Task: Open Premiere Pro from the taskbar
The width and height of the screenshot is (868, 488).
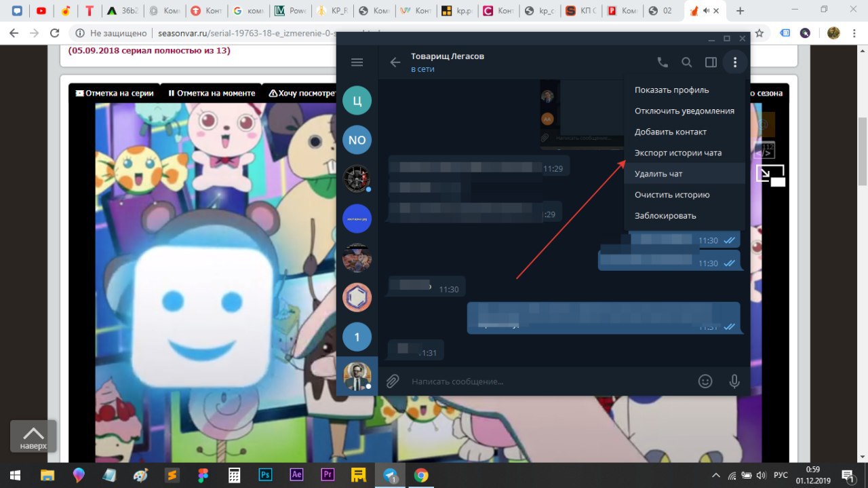Action: click(x=328, y=475)
